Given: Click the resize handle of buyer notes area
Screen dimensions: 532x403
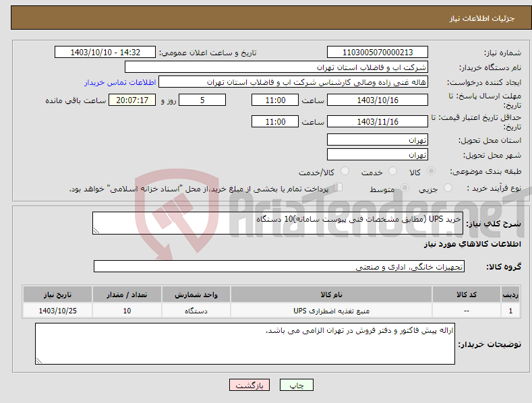Looking at the screenshot, I should click(39, 361).
